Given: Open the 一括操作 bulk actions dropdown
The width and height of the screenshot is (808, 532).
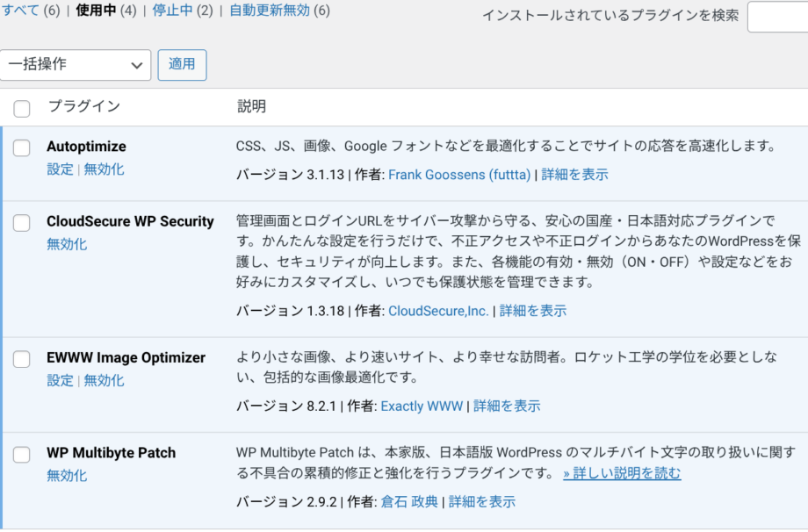Looking at the screenshot, I should (76, 65).
